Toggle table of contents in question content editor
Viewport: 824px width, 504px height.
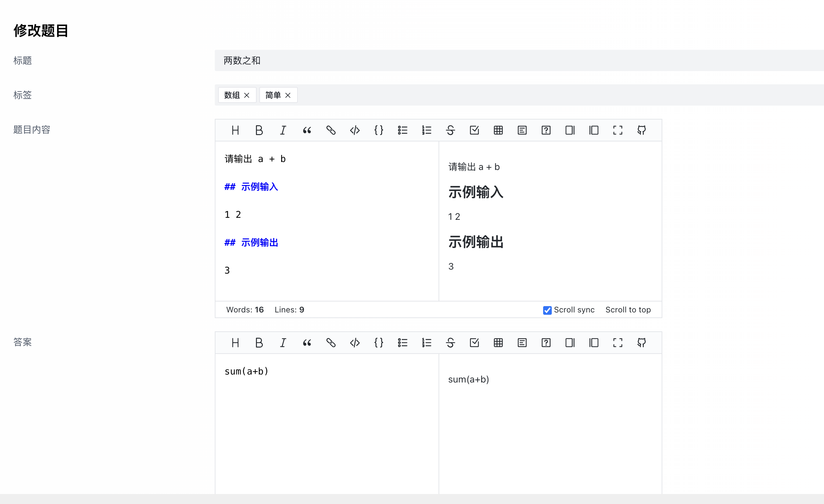tap(522, 130)
